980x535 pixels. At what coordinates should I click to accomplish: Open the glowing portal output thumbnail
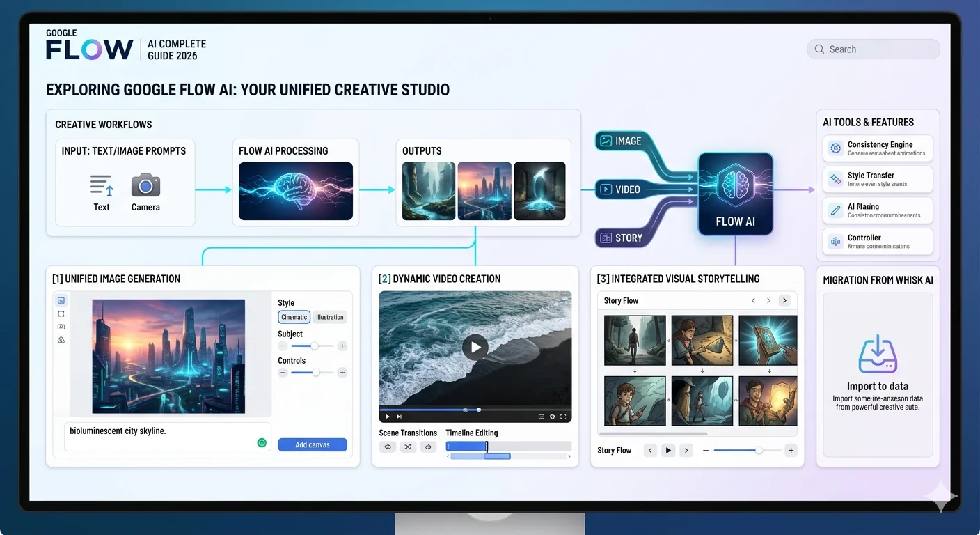(x=540, y=192)
